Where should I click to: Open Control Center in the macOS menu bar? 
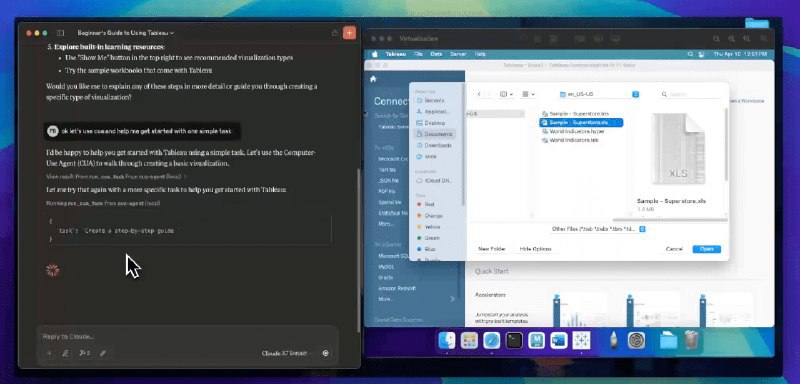click(x=702, y=54)
